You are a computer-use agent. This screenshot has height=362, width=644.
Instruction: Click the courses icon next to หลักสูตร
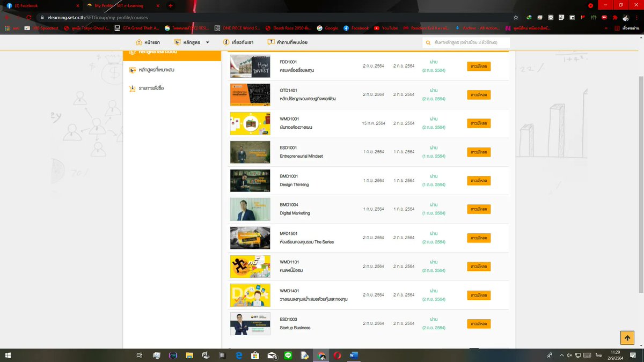pyautogui.click(x=177, y=42)
